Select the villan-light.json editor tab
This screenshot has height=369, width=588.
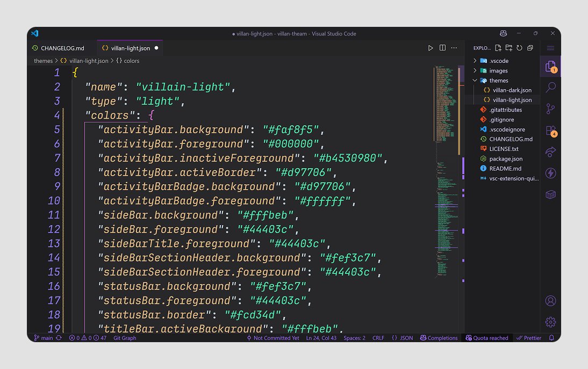(x=131, y=48)
